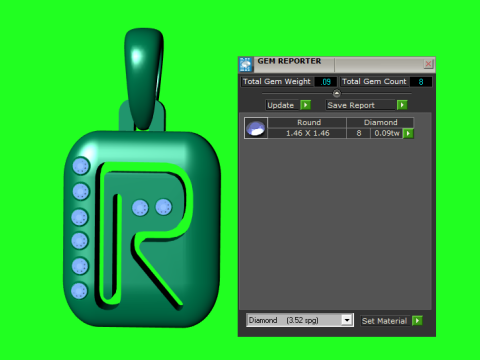Click the gem quantity 8 cell
The image size is (480, 360).
pyautogui.click(x=359, y=133)
